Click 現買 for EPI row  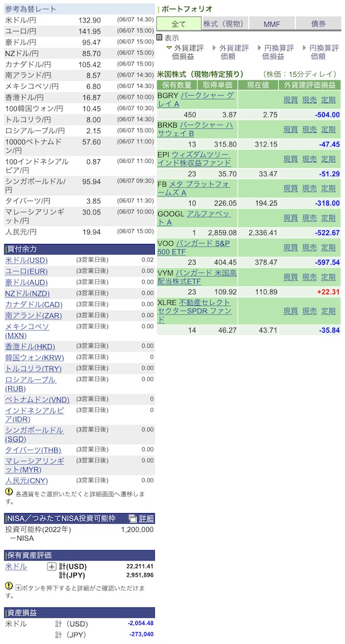coord(291,159)
